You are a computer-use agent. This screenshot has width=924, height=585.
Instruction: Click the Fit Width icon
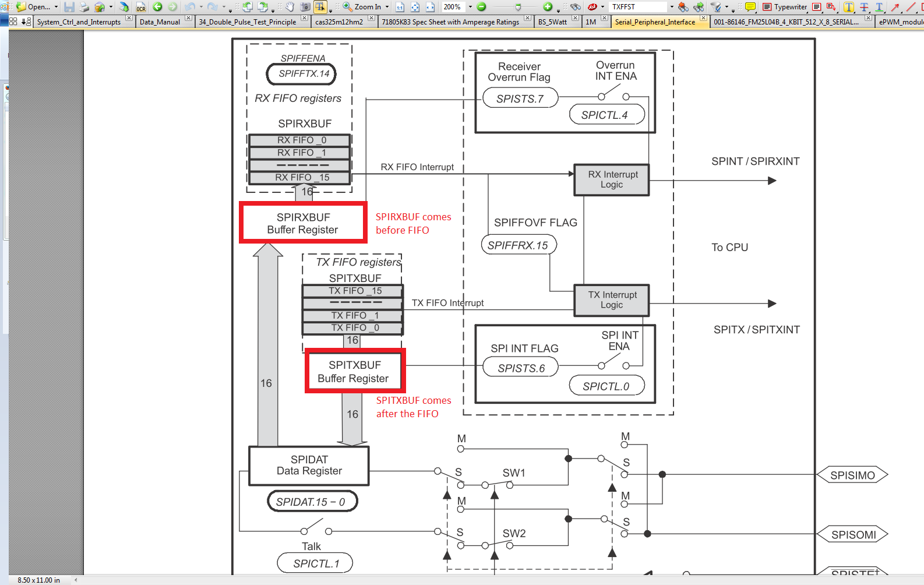[x=431, y=7]
